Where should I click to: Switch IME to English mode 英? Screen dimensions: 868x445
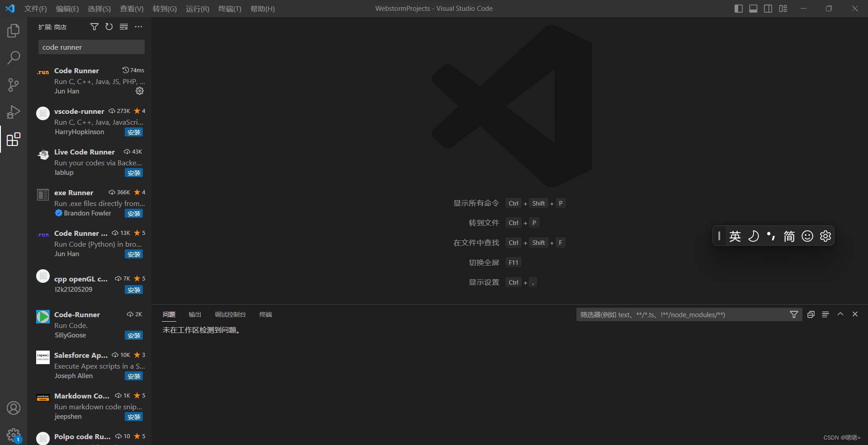(735, 236)
